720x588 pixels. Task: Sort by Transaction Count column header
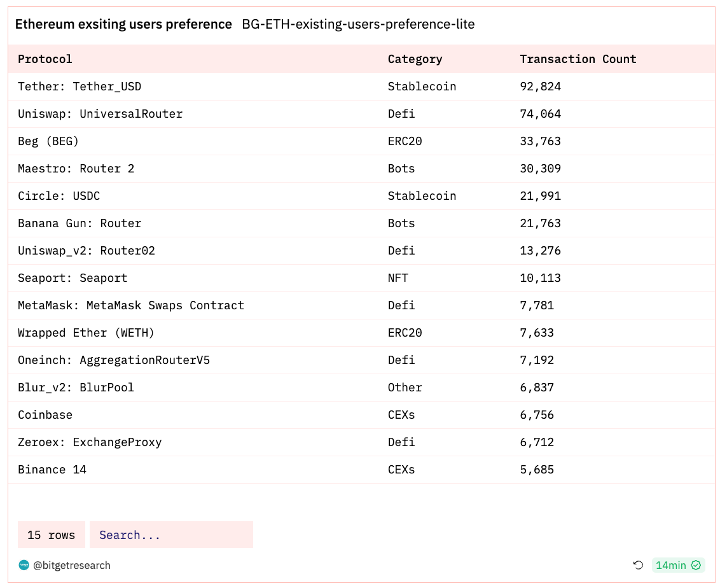point(578,59)
